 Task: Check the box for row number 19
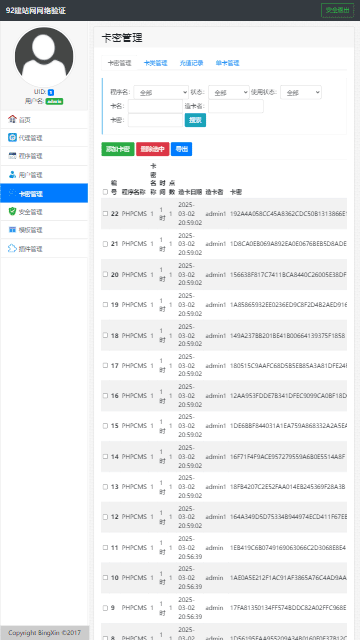[x=105, y=304]
